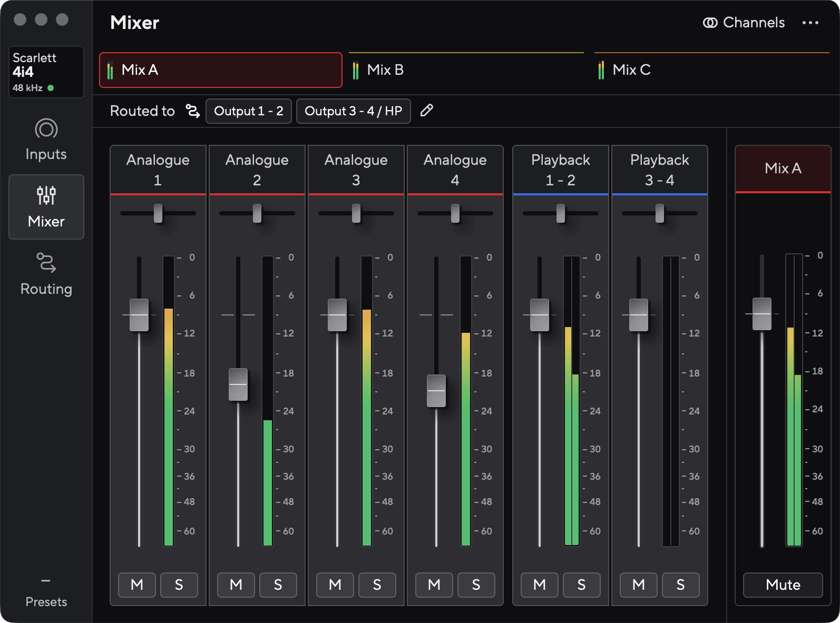Mute the Analogue 1 channel
The height and width of the screenshot is (623, 840).
pos(137,585)
